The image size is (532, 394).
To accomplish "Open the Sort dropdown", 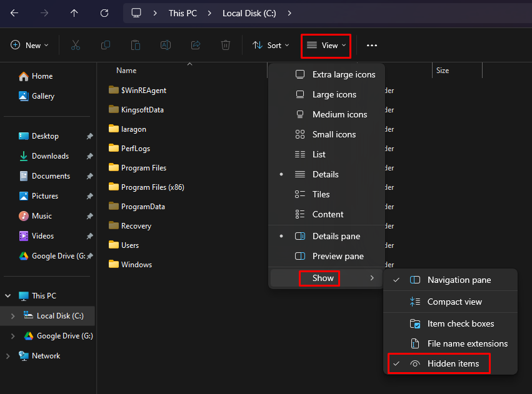I will click(x=271, y=45).
